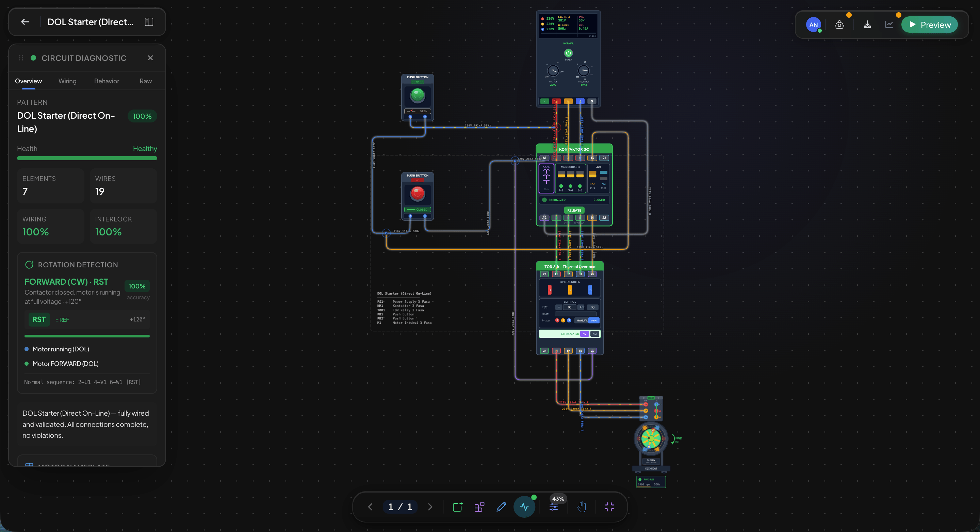Click the CLOSED contact indicator on red push button
This screenshot has width=980, height=532.
[x=417, y=210]
